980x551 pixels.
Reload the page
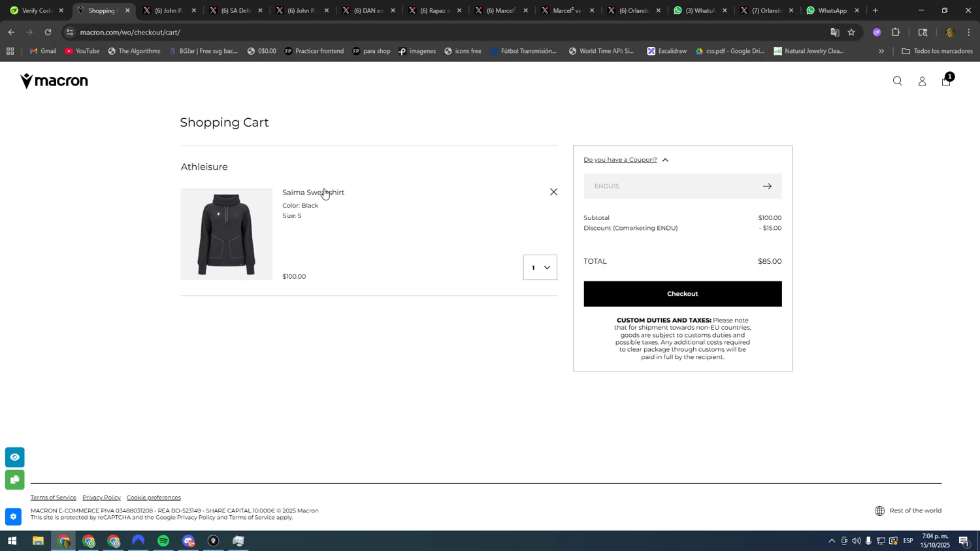tap(48, 32)
